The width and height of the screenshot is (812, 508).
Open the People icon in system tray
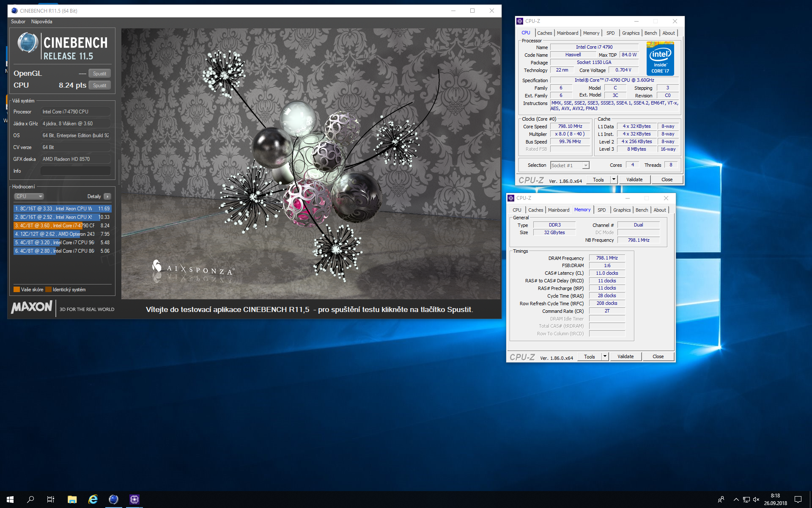click(721, 500)
